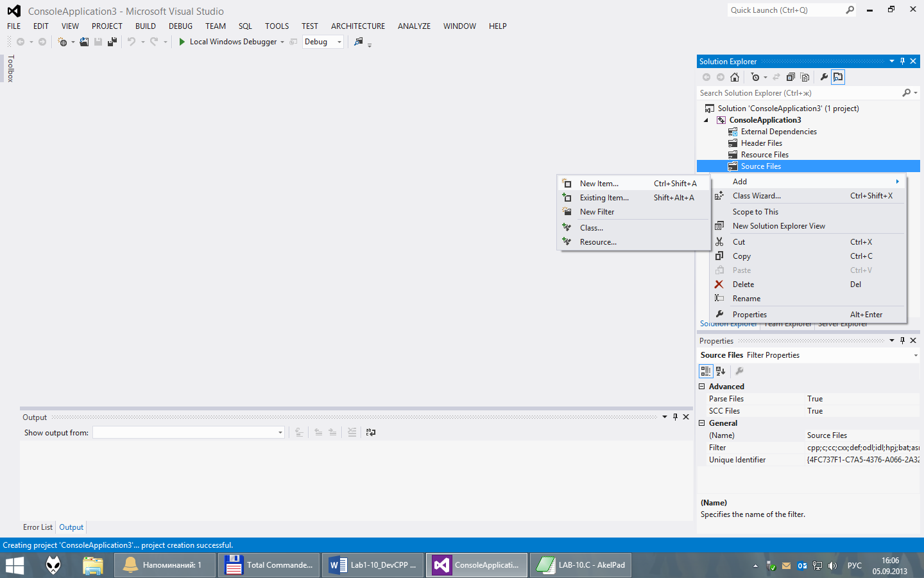Screen dimensions: 924x578
Task: Select New Solution Explorer View in context menu
Action: [809, 226]
